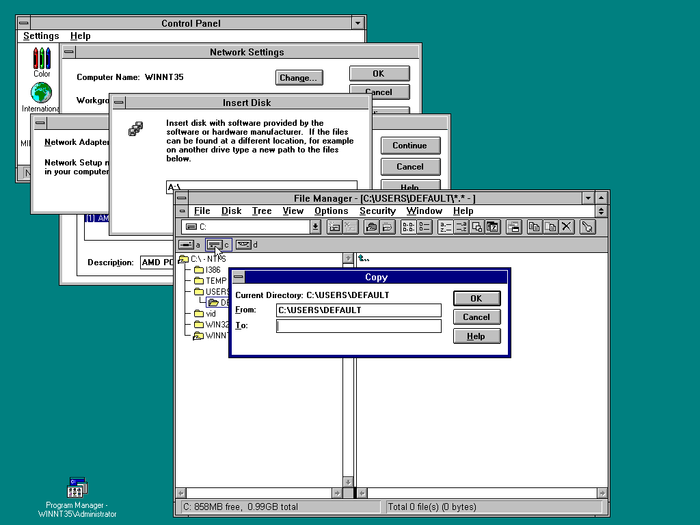Select the floppy drive a icon
Screen dimensions: 700x525
tap(189, 244)
